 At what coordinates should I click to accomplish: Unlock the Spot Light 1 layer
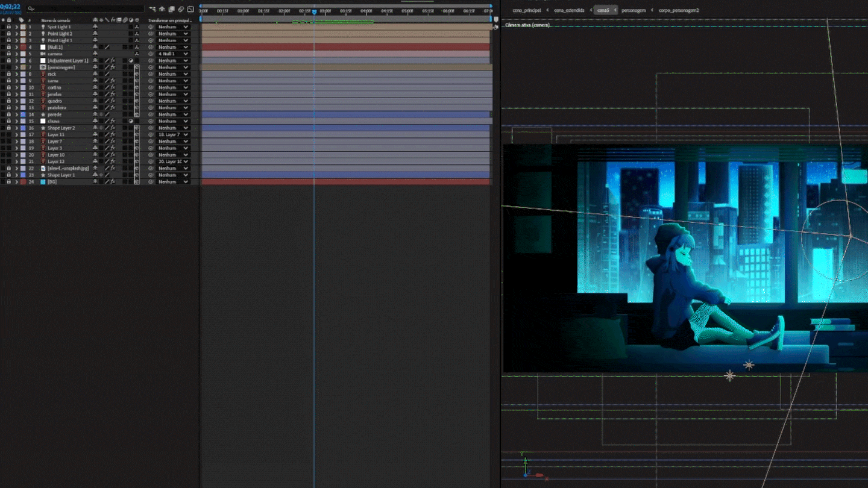coord(8,27)
